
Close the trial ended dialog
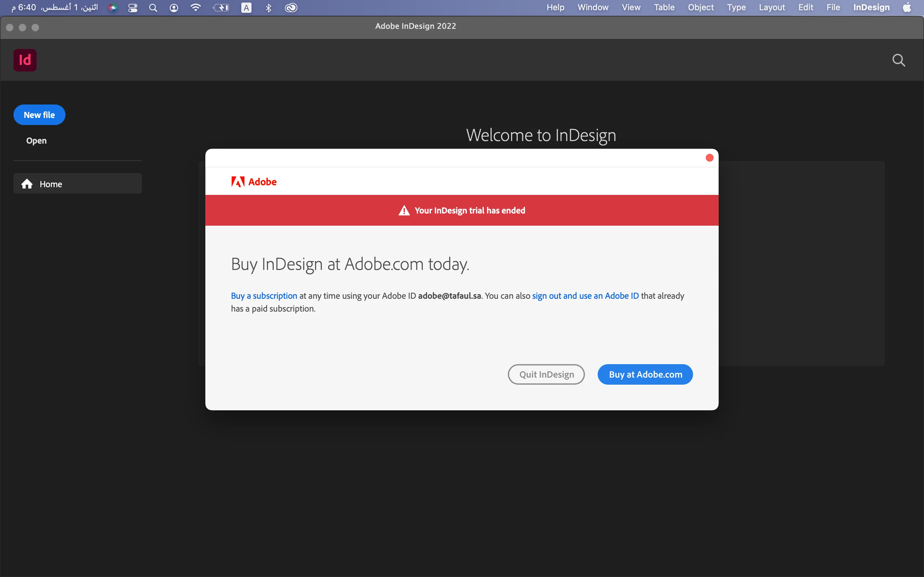(x=709, y=158)
